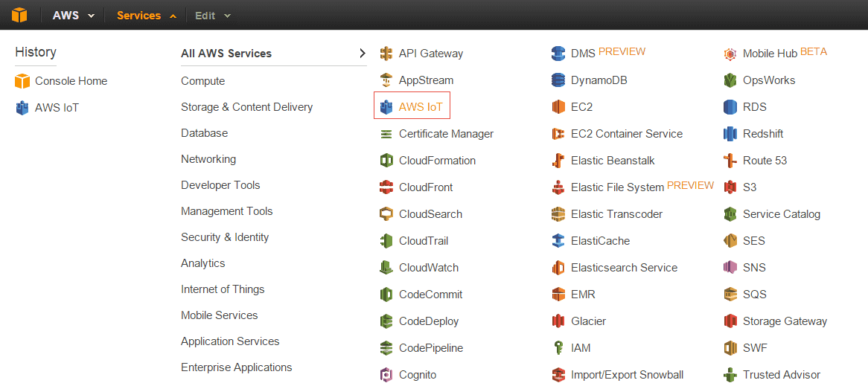Image resolution: width=868 pixels, height=386 pixels.
Task: Select the Application Services category
Action: [230, 341]
